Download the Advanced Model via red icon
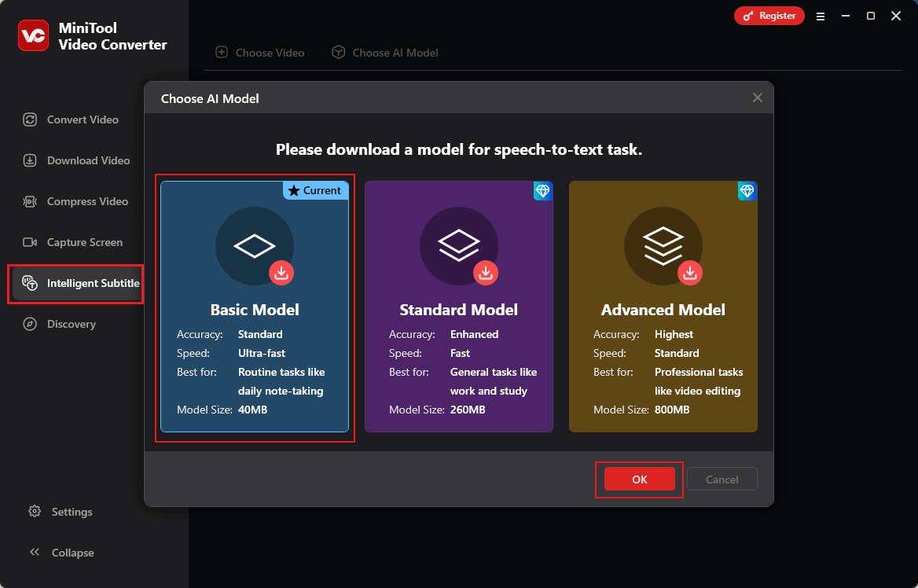Viewport: 918px width, 588px height. [689, 273]
